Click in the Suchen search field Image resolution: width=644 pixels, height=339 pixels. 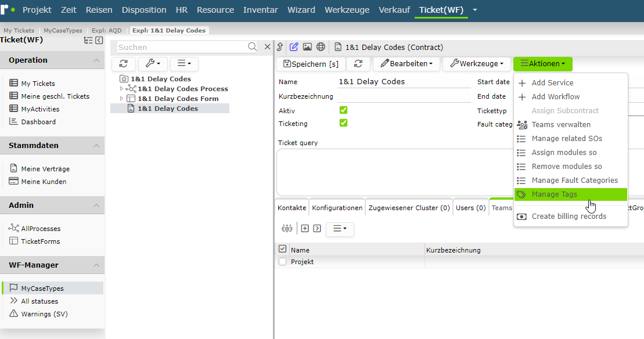coord(182,47)
